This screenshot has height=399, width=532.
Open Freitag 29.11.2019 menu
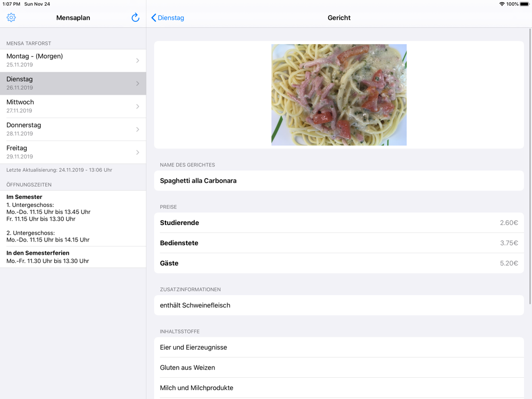(x=73, y=152)
